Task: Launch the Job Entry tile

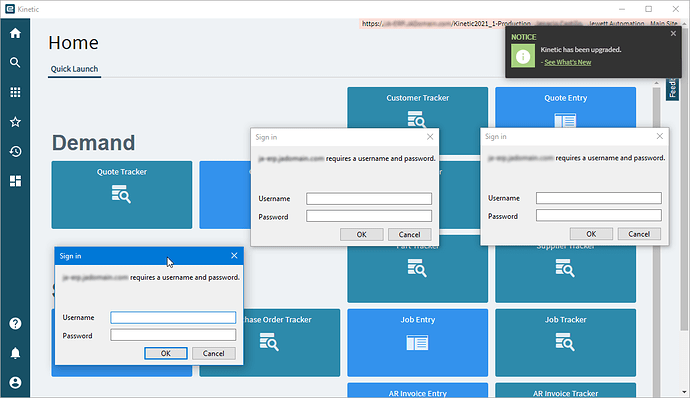Action: (418, 343)
